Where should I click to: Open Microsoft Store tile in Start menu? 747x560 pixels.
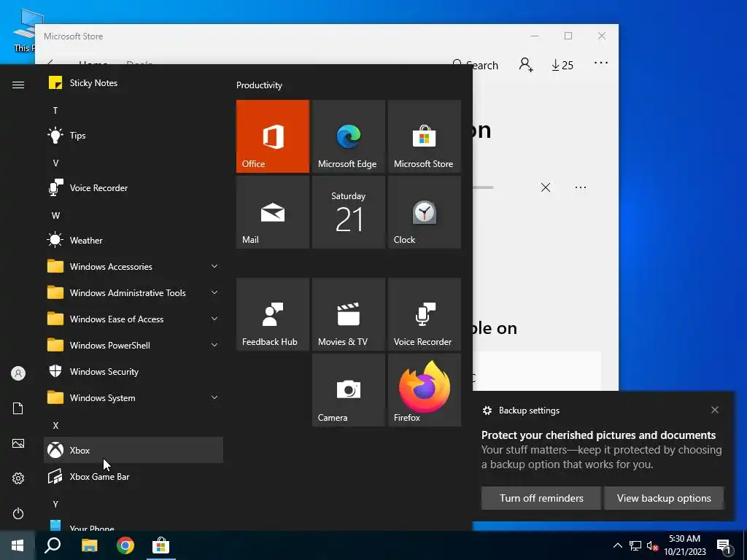click(425, 136)
